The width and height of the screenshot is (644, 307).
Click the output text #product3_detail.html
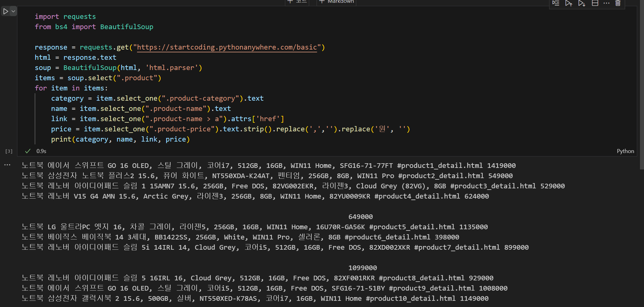coord(493,186)
